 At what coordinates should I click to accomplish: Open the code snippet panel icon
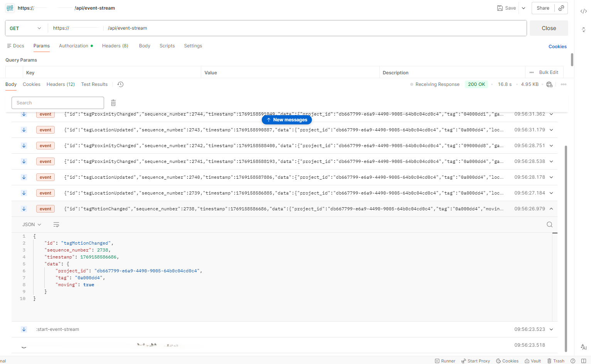583,11
